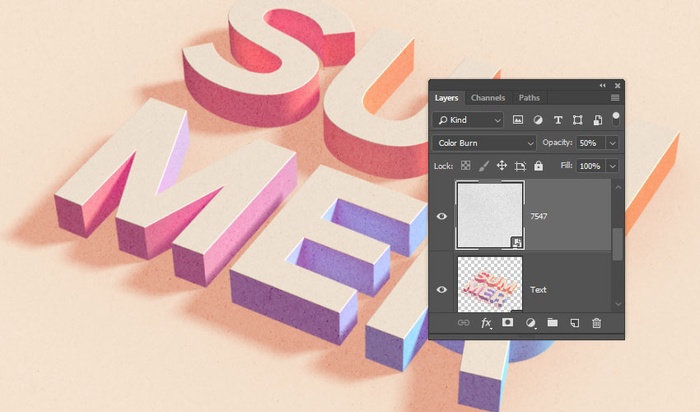
Task: Filter layers by type layers icon
Action: click(558, 120)
